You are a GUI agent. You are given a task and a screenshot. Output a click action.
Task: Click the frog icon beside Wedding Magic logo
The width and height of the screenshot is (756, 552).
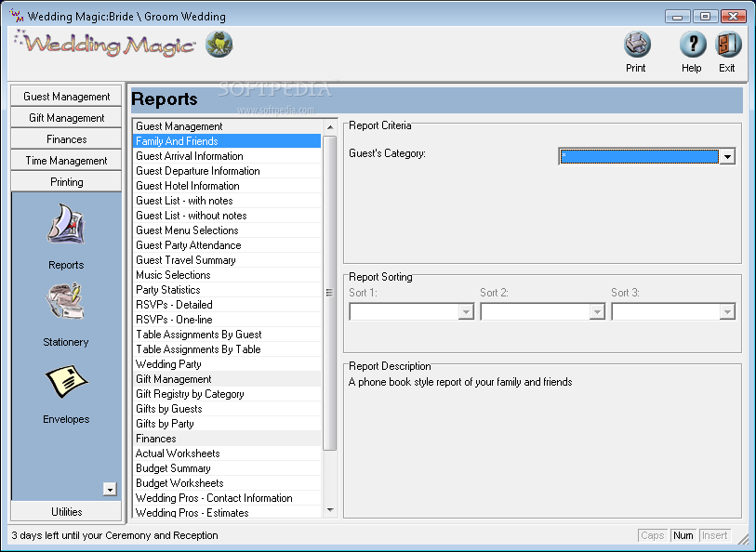point(219,45)
